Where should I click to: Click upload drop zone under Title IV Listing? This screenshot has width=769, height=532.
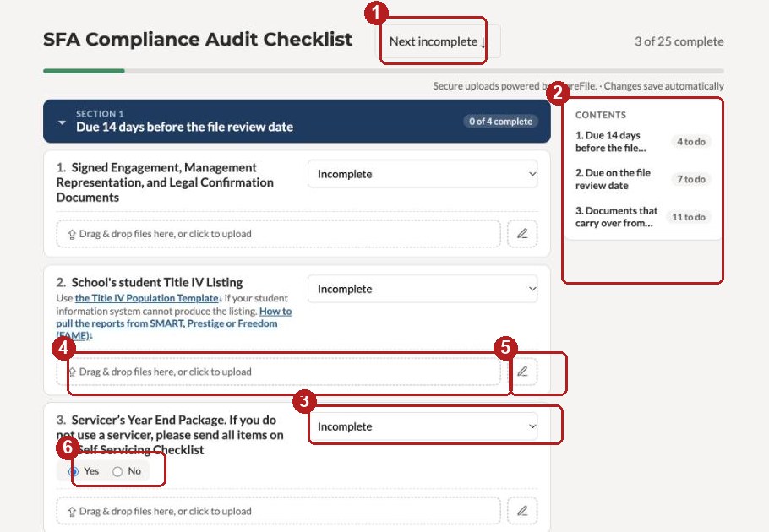pyautogui.click(x=279, y=372)
